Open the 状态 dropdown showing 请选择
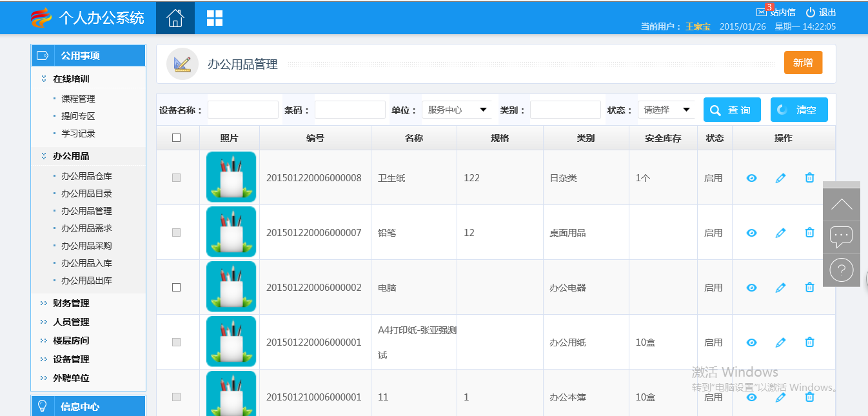The image size is (868, 416). [x=666, y=110]
